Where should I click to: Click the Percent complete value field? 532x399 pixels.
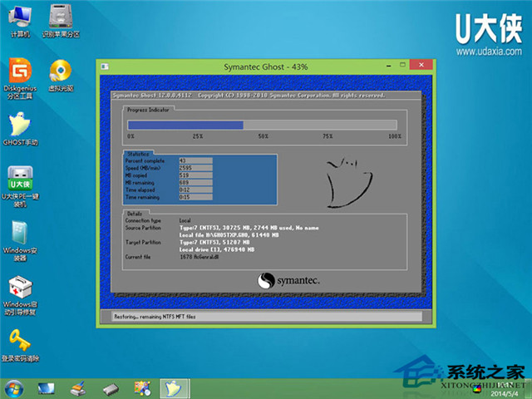coord(195,160)
